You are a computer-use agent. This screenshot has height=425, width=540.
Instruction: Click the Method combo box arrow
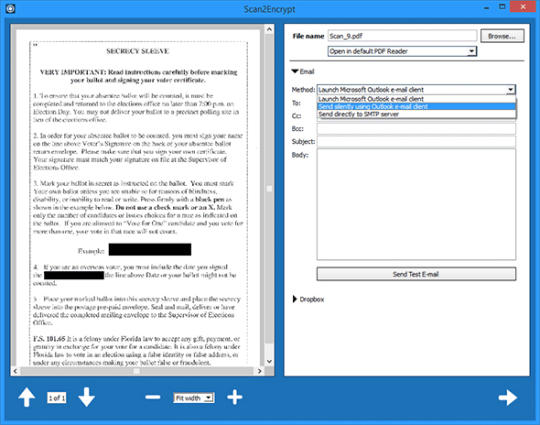click(510, 90)
